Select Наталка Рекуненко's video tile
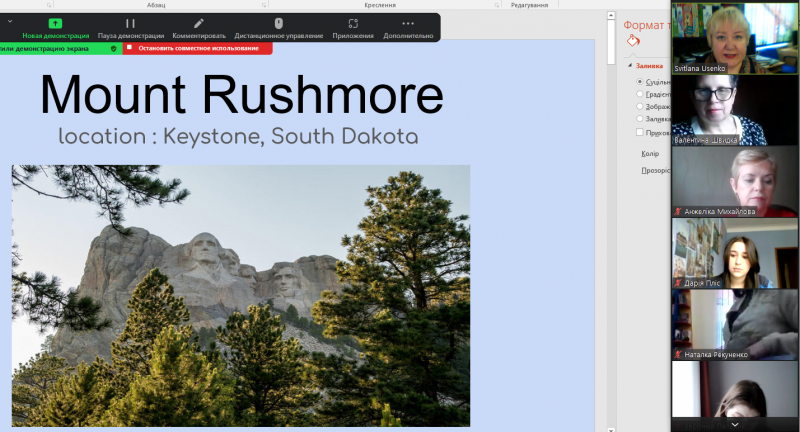Image resolution: width=800 pixels, height=432 pixels. pos(735,325)
